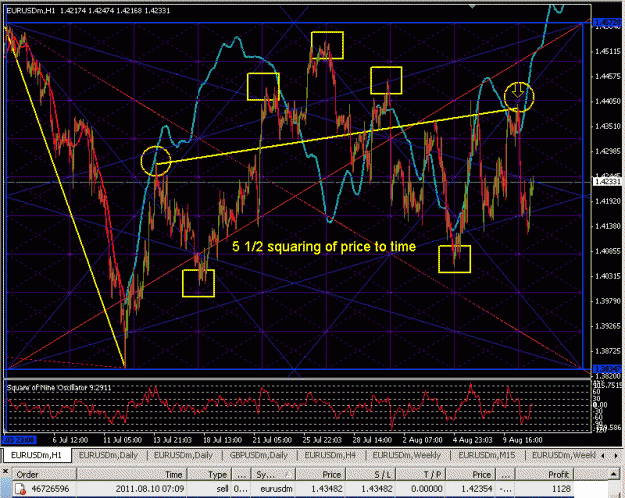
Task: Close the terminal panel with the x
Action: coord(5,471)
